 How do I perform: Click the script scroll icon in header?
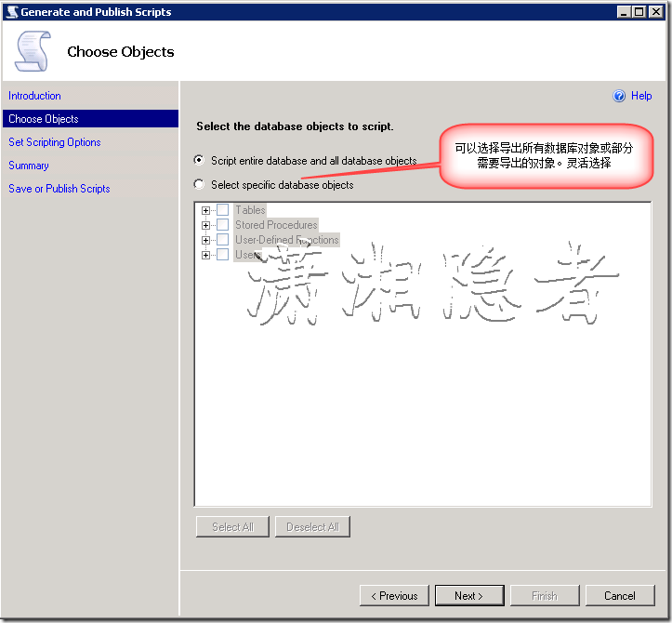coord(33,51)
